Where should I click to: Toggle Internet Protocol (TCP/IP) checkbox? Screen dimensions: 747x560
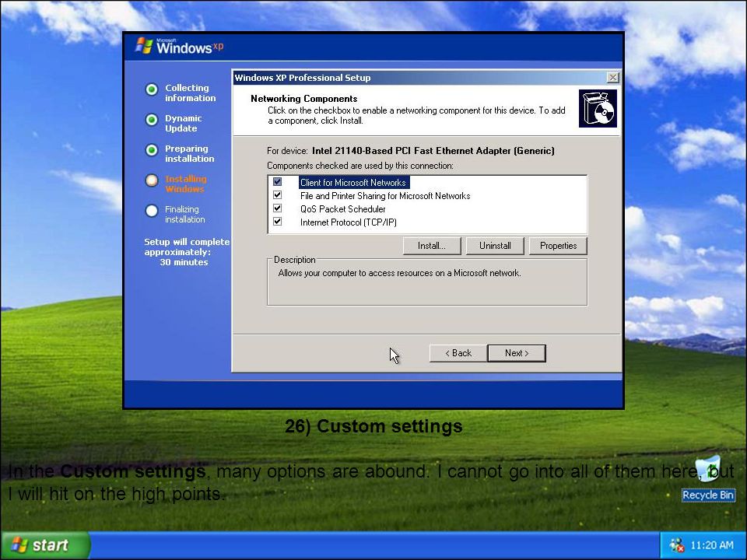(x=277, y=222)
